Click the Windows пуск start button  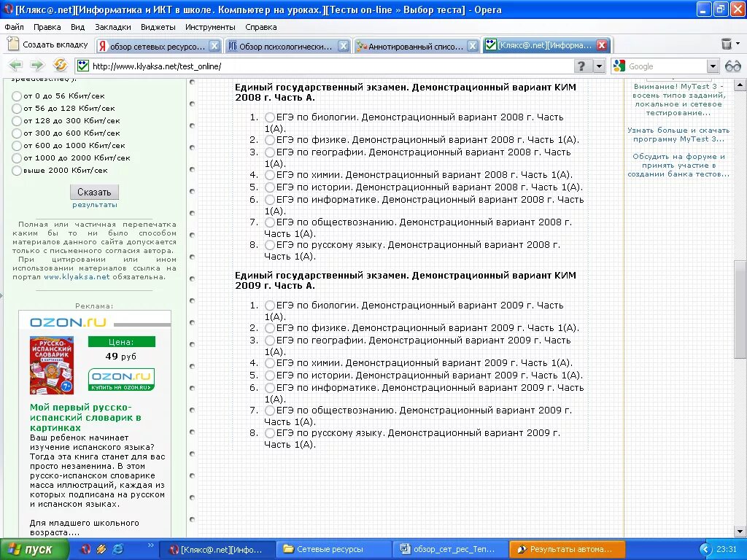point(34,550)
